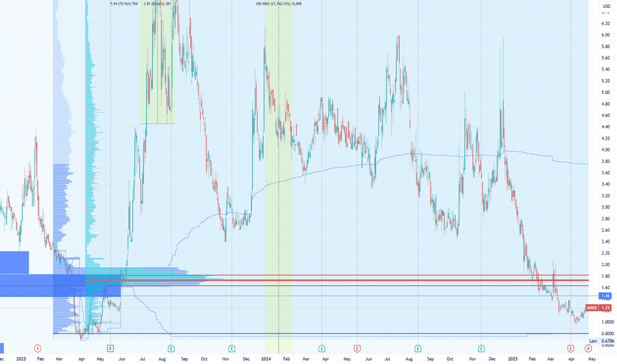This screenshot has width=617, height=364.
Task: Click the 5.60 value on price scale
Action: coord(605,58)
